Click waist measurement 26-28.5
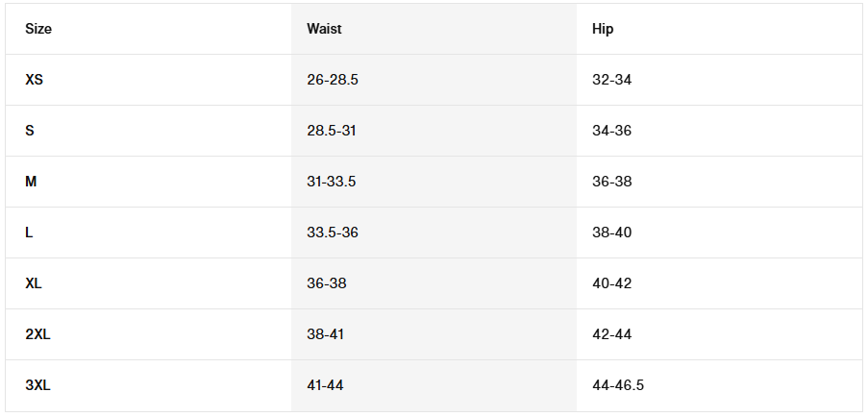 pos(333,80)
